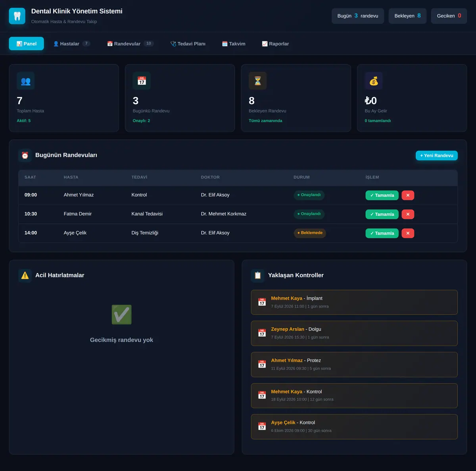Cancel the 09:00 Ahmet Yılmaz appointment
Screen dimensions: 476x471
tap(408, 195)
